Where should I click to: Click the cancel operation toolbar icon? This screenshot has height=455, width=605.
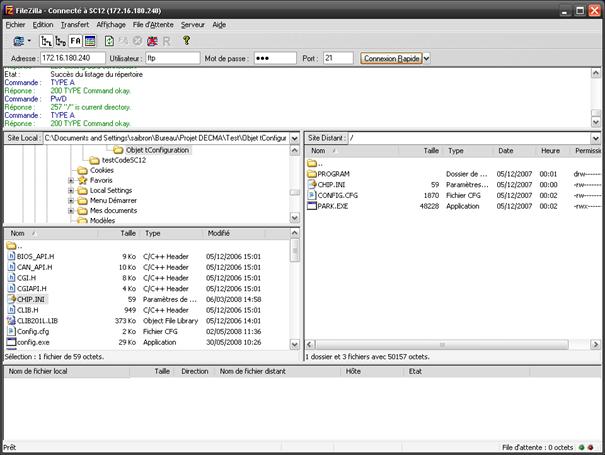tap(137, 41)
